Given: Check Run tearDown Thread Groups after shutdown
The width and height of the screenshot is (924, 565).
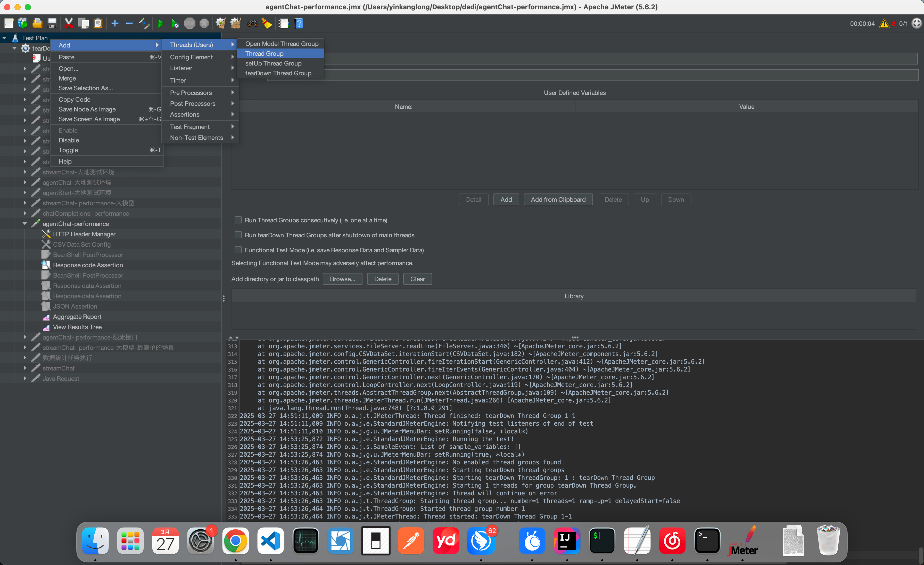Looking at the screenshot, I should (238, 235).
